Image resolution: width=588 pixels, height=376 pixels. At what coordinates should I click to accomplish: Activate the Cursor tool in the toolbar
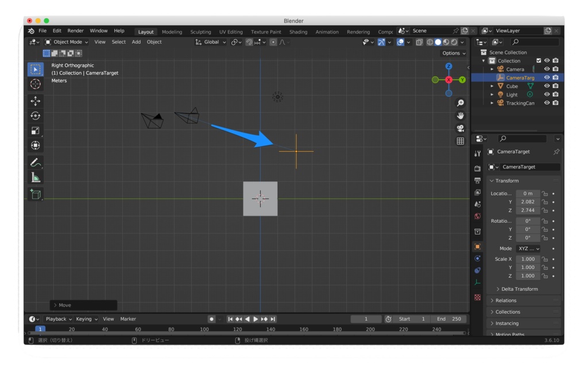(35, 85)
